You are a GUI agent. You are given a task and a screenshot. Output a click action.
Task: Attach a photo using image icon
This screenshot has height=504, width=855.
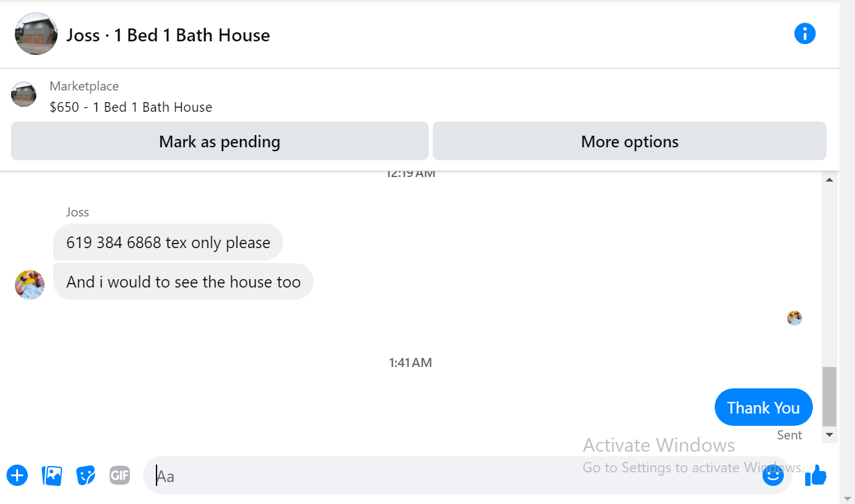coord(52,476)
